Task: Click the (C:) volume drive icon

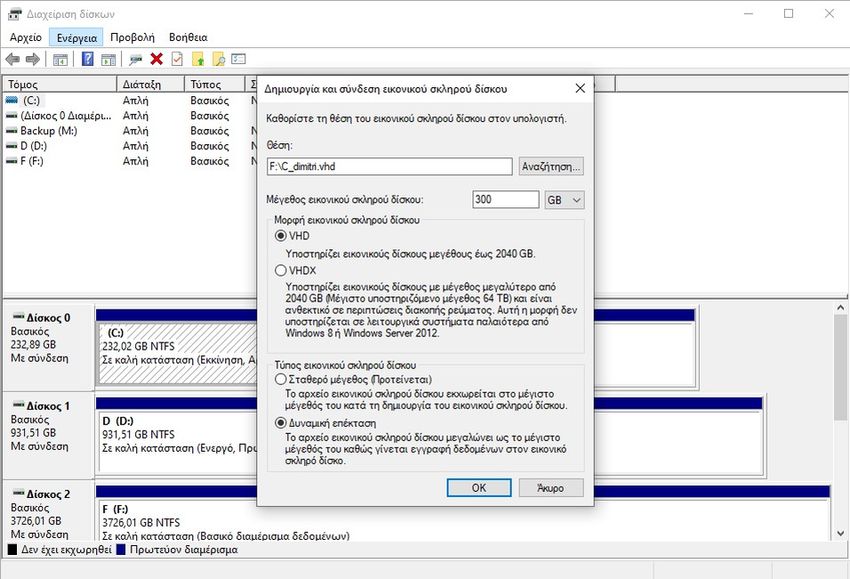Action: [12, 100]
